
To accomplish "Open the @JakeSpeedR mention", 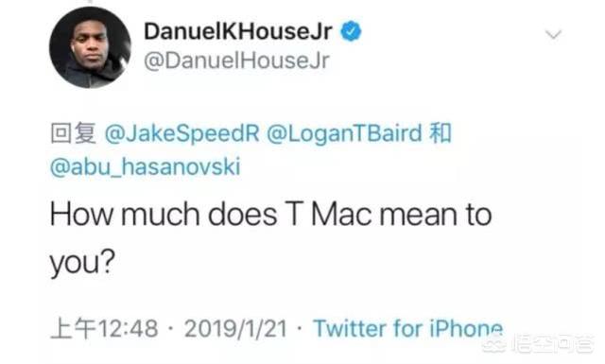I will [182, 133].
